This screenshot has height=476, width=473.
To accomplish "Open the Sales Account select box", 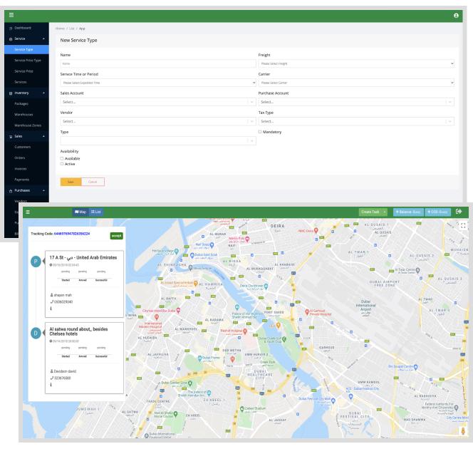I will pyautogui.click(x=158, y=102).
